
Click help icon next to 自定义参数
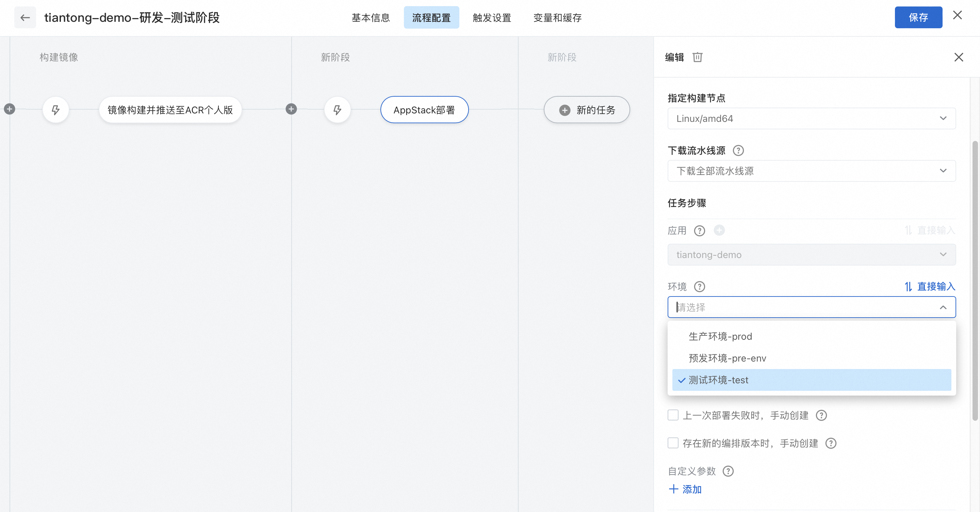tap(728, 471)
